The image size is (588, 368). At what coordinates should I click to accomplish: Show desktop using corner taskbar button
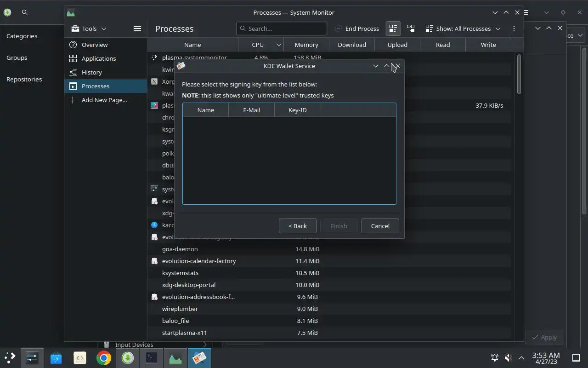(x=576, y=357)
